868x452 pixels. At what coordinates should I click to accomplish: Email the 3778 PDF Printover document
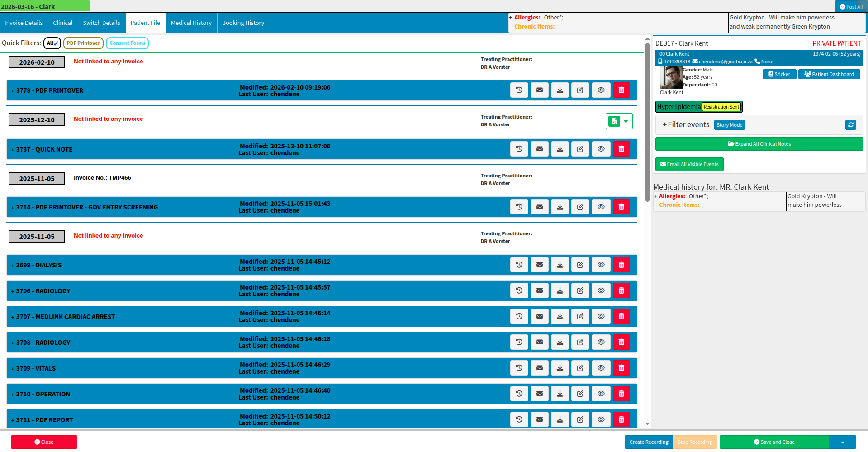tap(540, 90)
